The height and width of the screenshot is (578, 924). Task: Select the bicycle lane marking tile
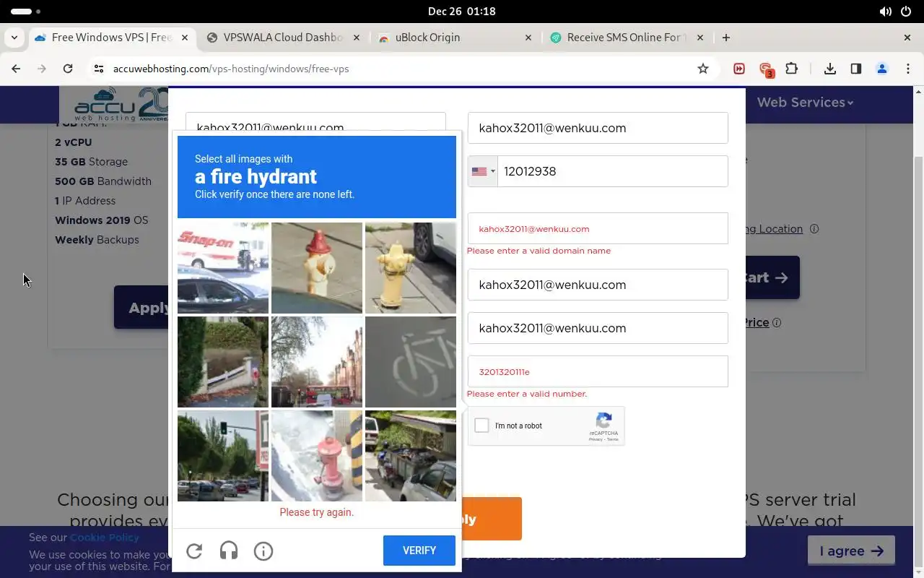point(411,362)
